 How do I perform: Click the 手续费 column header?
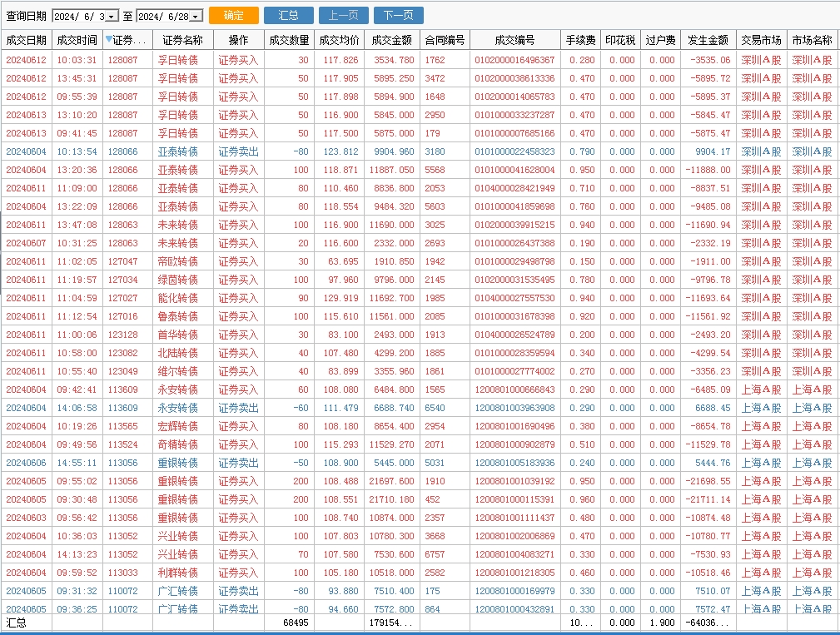(x=580, y=40)
